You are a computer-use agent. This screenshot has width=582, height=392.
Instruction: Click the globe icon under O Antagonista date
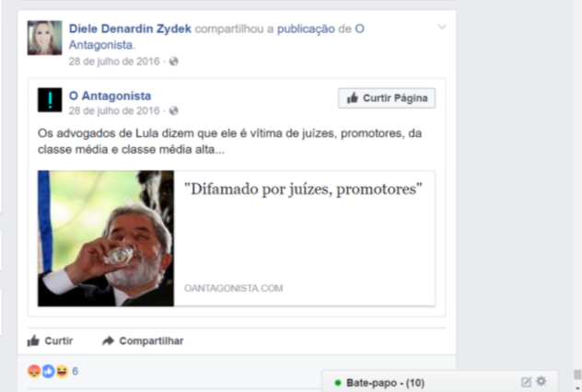(174, 111)
